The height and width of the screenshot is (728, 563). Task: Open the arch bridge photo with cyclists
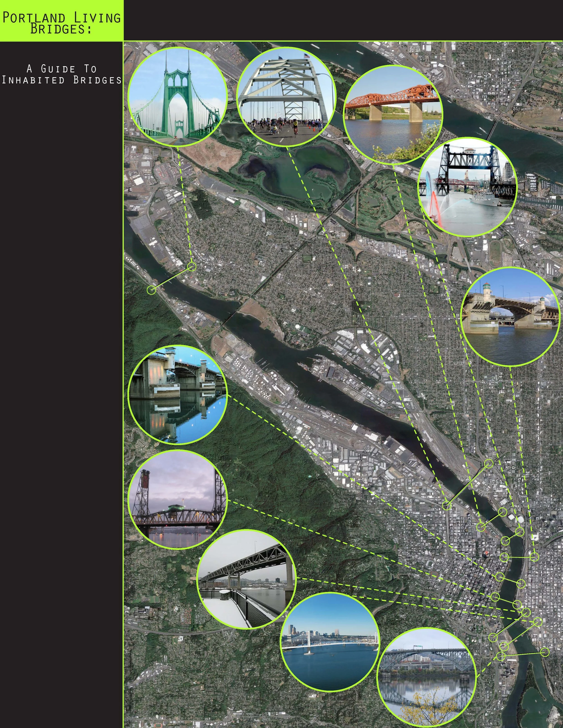point(286,97)
